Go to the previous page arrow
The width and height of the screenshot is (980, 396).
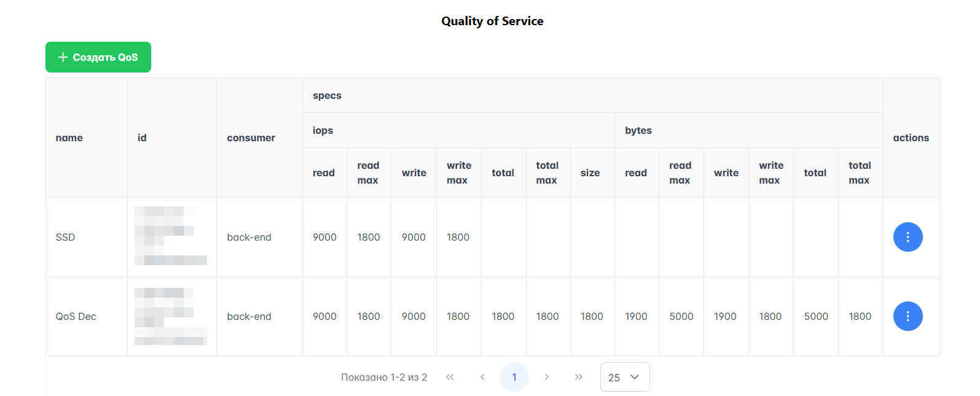[482, 377]
